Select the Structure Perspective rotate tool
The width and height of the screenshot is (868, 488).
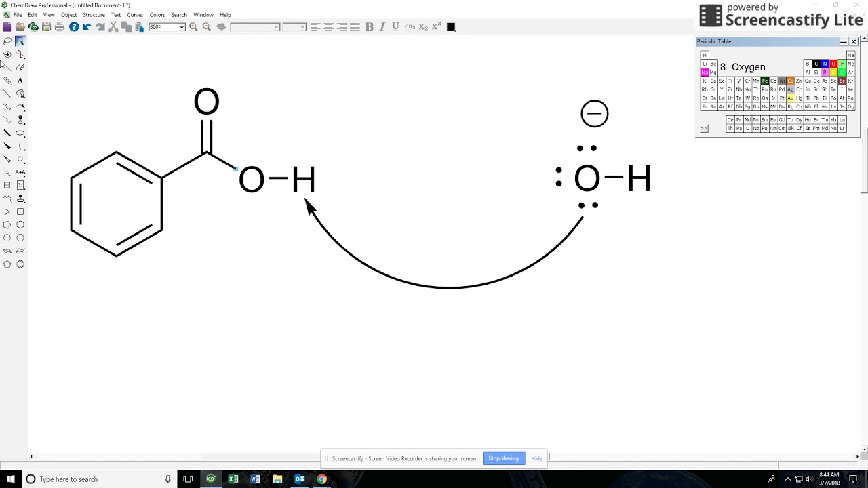pyautogui.click(x=7, y=54)
